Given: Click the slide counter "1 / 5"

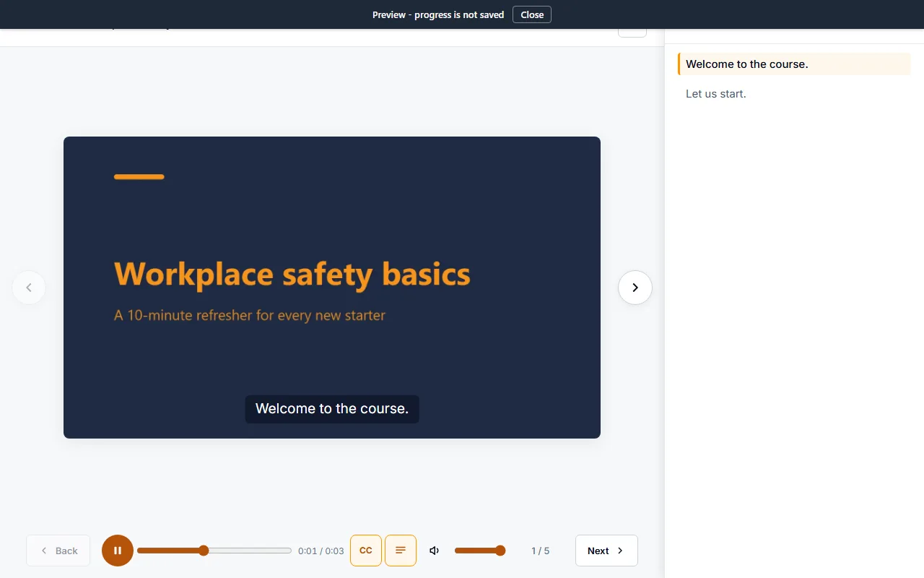Looking at the screenshot, I should (541, 551).
